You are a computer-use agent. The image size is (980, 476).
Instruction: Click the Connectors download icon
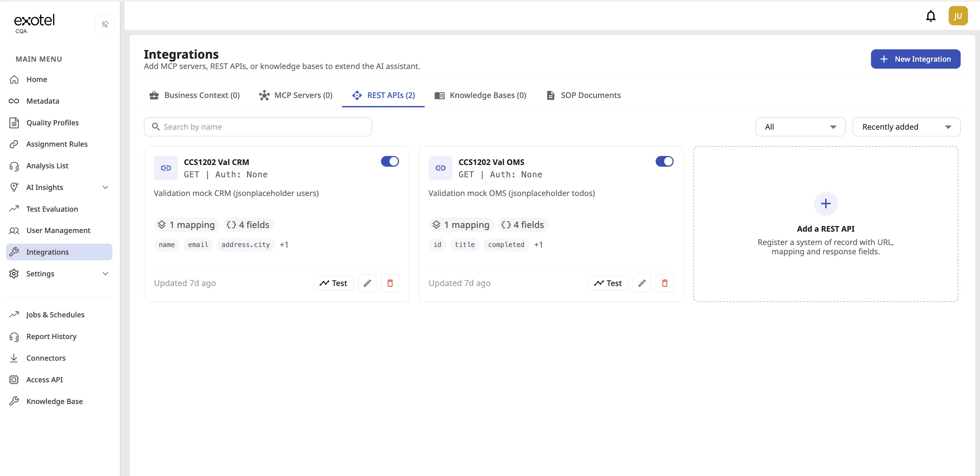pos(14,358)
